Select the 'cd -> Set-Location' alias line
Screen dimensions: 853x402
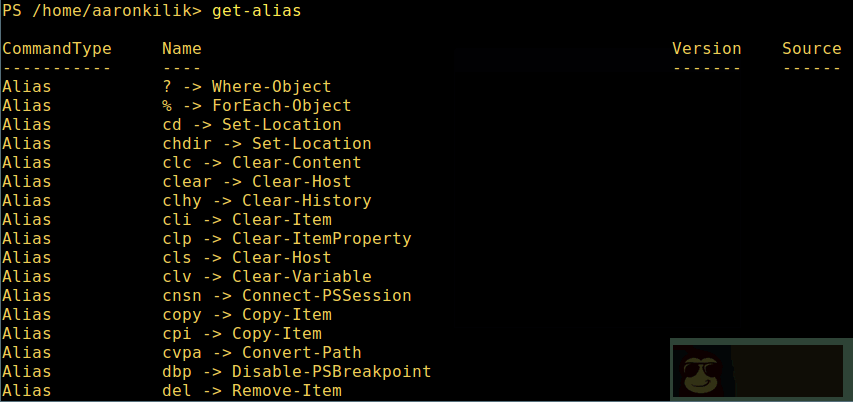(x=251, y=125)
